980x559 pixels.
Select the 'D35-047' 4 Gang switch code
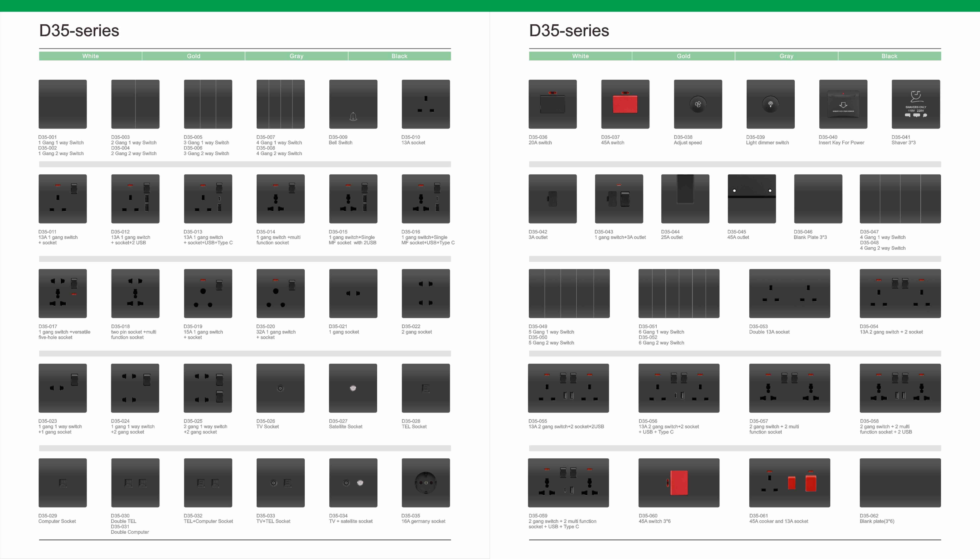pyautogui.click(x=869, y=232)
